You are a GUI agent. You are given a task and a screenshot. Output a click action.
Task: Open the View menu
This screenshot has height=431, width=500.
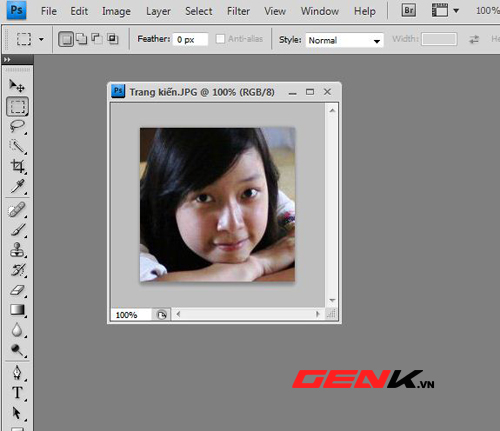275,11
